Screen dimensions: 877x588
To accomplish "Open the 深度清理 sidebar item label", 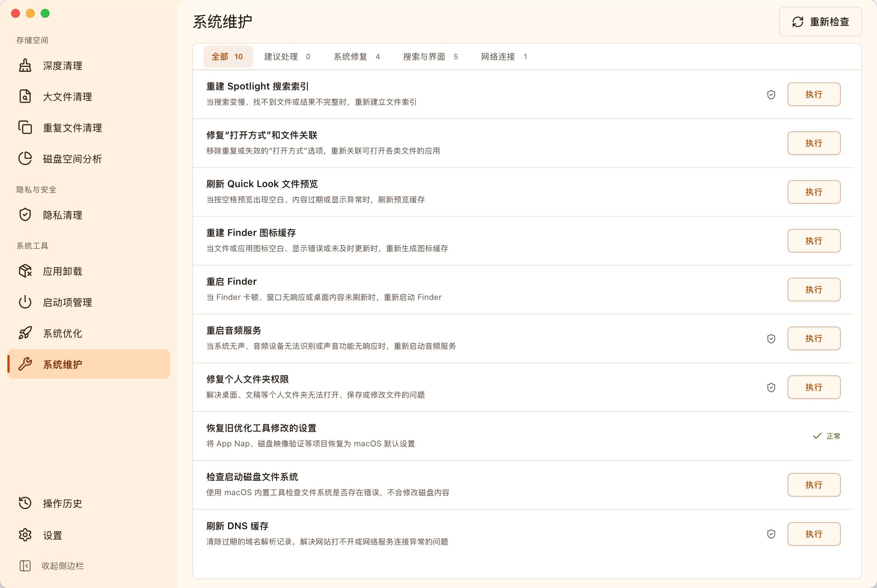I will click(62, 65).
